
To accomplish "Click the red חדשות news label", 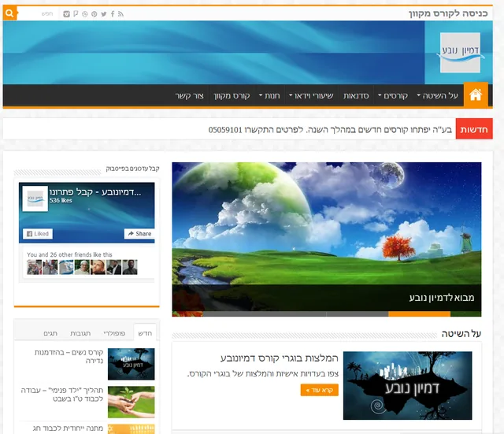I will coord(474,129).
